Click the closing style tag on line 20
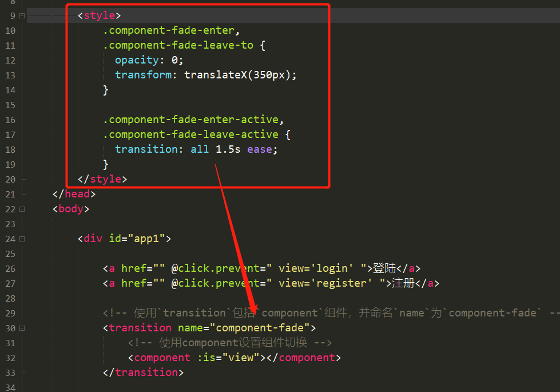 (102, 179)
